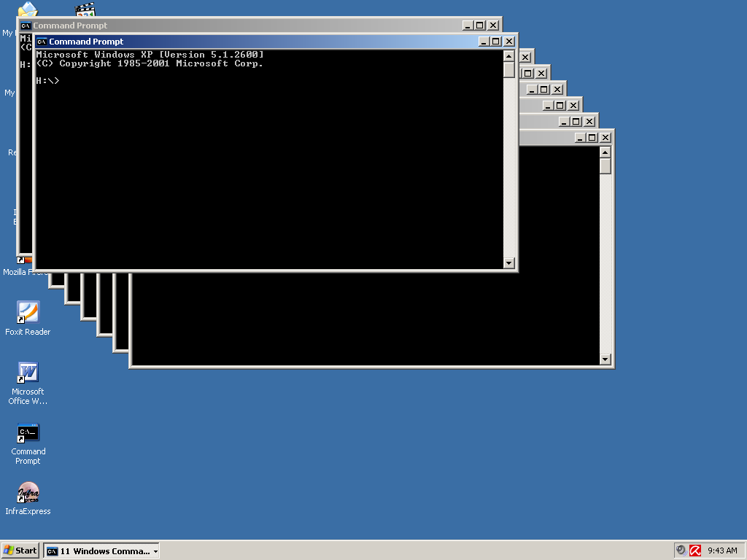Click scroll-down arrow in active Command Prompt
This screenshot has width=747, height=560.
[x=508, y=262]
